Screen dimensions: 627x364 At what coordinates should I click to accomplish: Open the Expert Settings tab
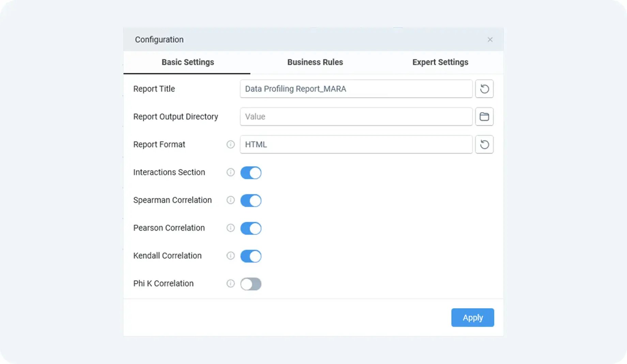440,62
